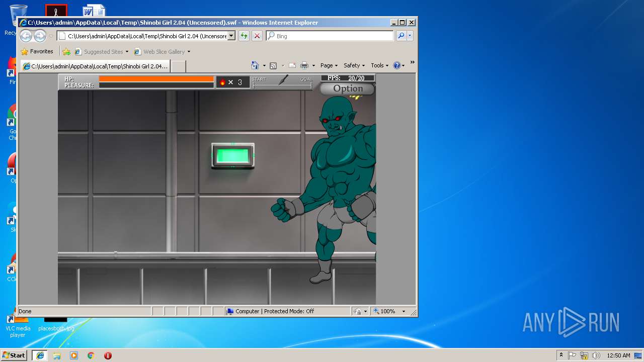Click the Bing search magnifier button
This screenshot has height=362, width=644.
click(x=401, y=36)
